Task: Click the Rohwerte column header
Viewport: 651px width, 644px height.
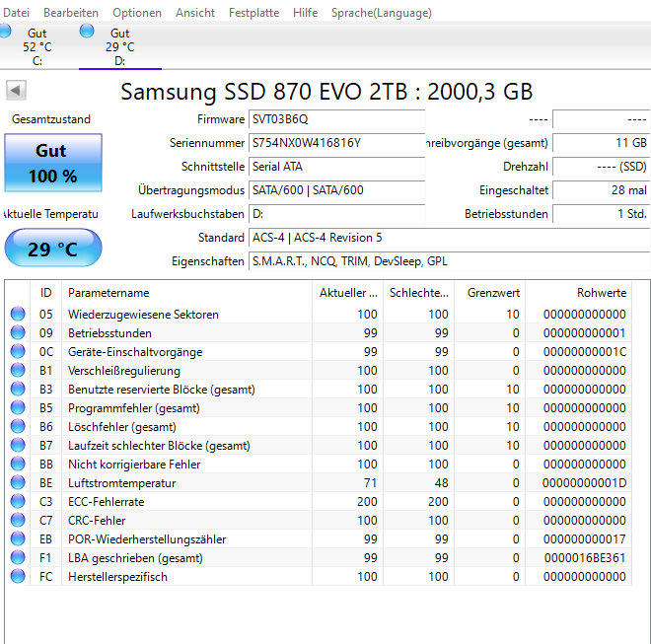Action: click(x=579, y=293)
